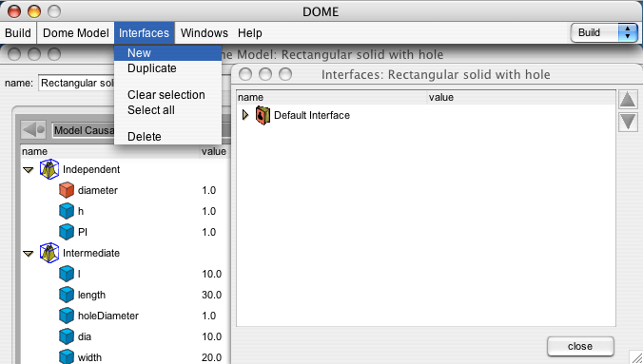Click the Independent filter icon

click(x=49, y=169)
